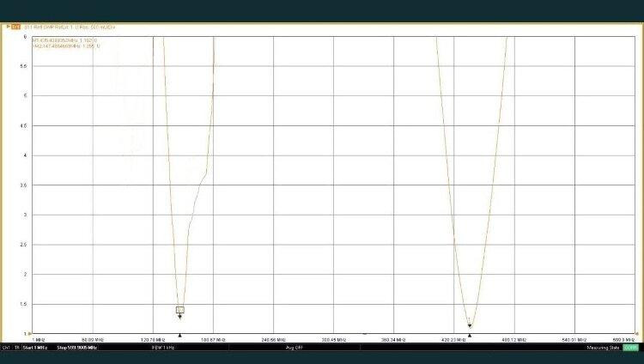This screenshot has height=364, width=644.
Task: Open the IFBW 1 kHz setting
Action: coord(162,348)
